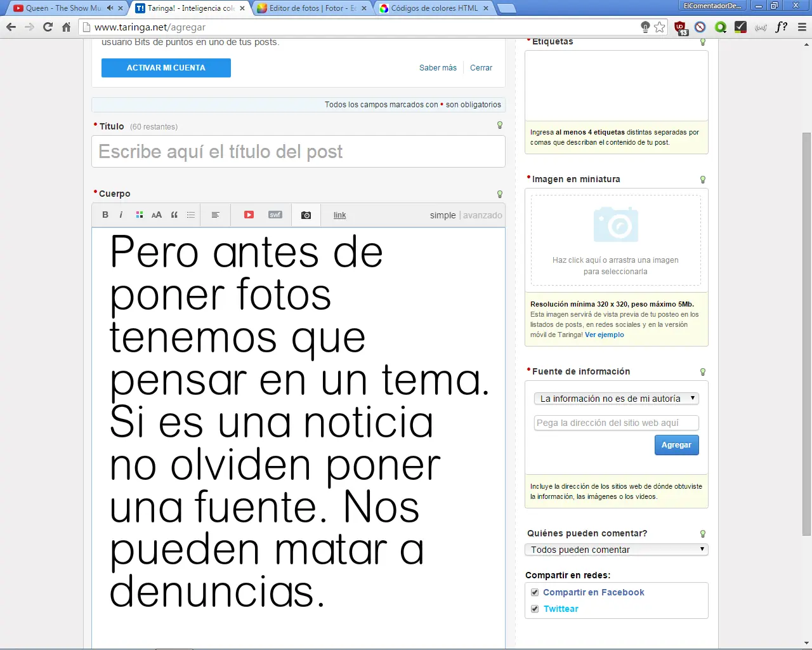The image size is (812, 650).
Task: Click into the Cuerpo body text area
Action: tap(298, 438)
